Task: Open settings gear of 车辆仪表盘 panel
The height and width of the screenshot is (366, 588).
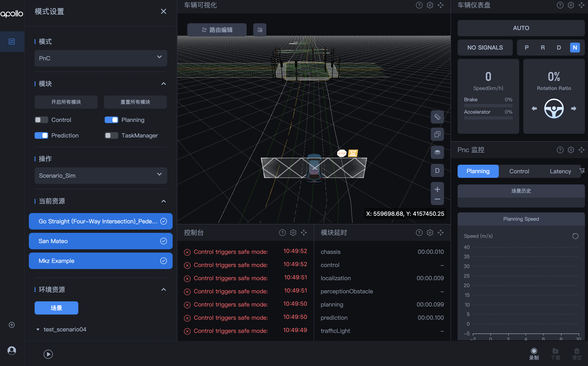Action: (x=571, y=5)
